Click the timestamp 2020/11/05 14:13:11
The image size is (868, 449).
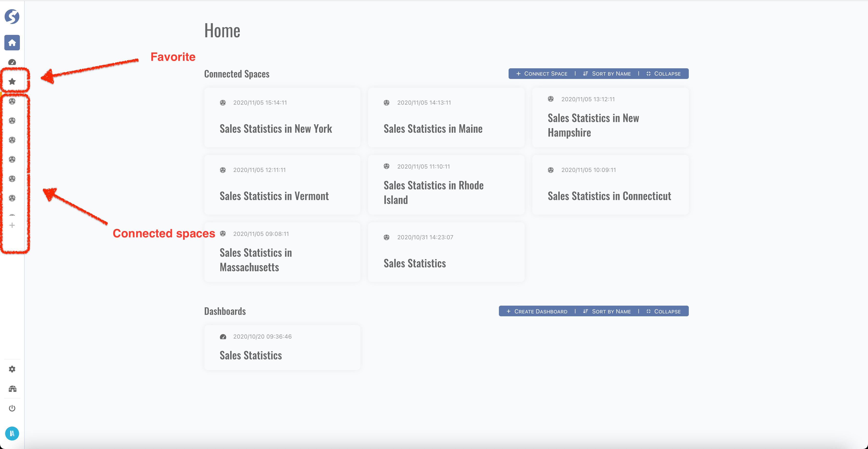(424, 103)
